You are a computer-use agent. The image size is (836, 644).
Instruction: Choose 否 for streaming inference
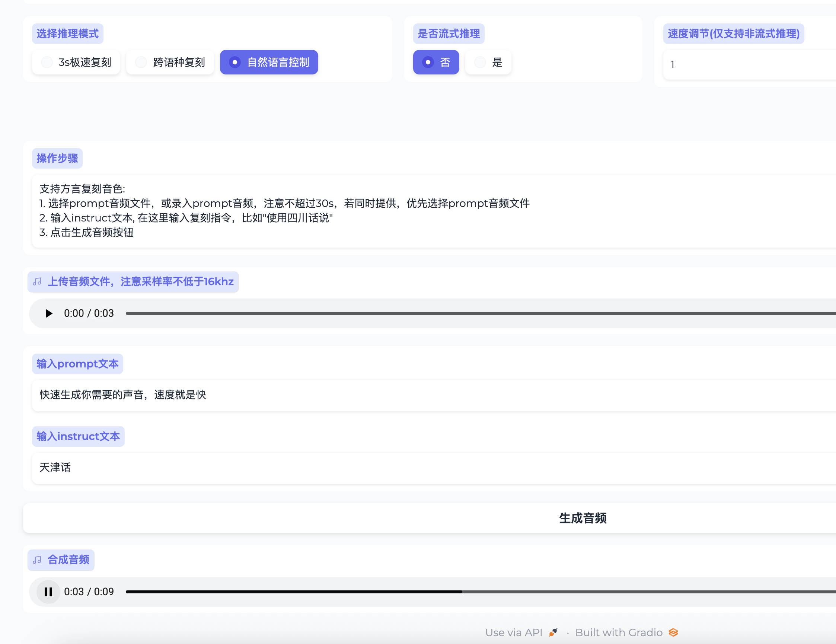pos(436,62)
